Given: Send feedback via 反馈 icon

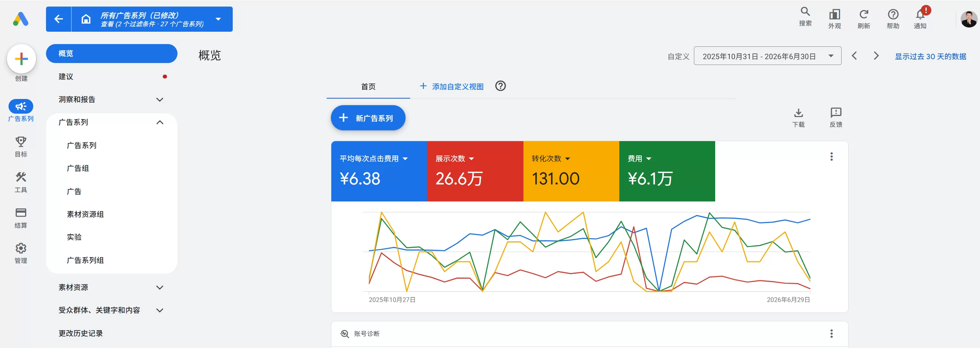Looking at the screenshot, I should [836, 118].
